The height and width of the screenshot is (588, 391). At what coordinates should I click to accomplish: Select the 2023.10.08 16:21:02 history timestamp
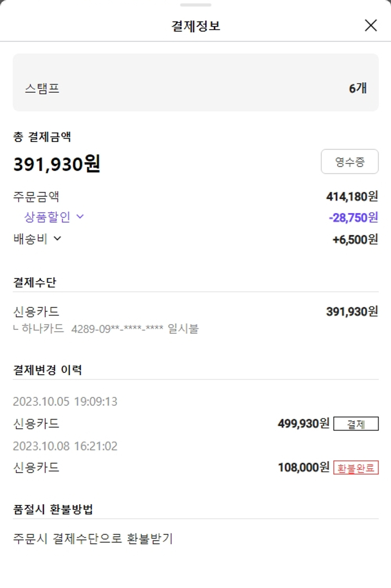pos(65,446)
